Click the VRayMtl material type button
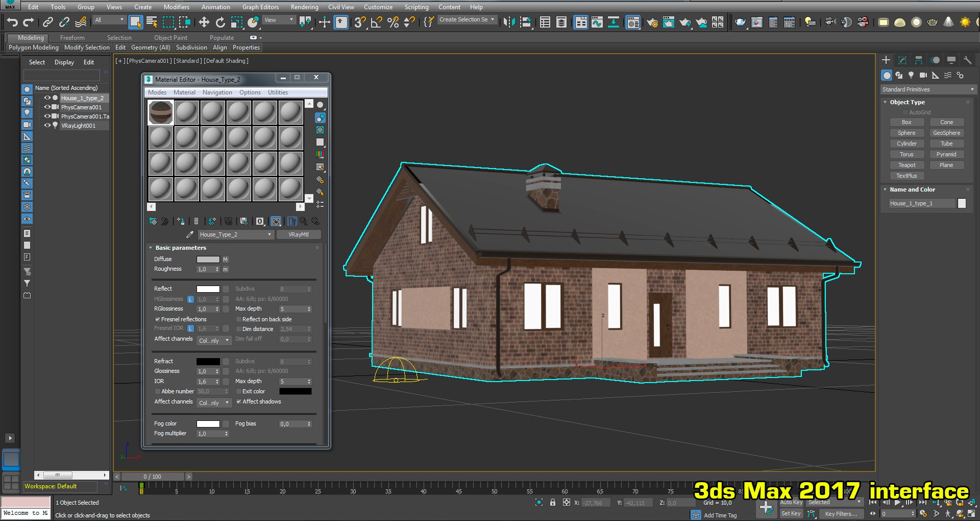The height and width of the screenshot is (521, 980). pos(299,234)
